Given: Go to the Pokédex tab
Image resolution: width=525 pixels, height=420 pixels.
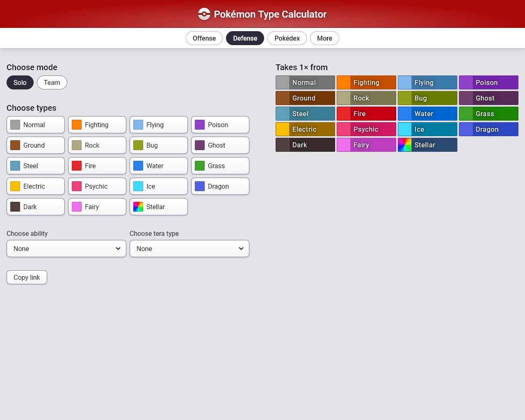Looking at the screenshot, I should tap(287, 38).
